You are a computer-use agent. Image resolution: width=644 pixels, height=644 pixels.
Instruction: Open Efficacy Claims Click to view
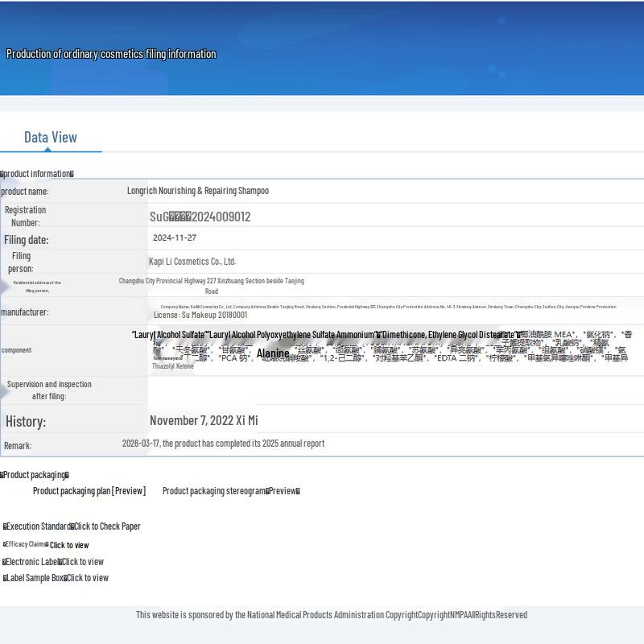pos(46,545)
